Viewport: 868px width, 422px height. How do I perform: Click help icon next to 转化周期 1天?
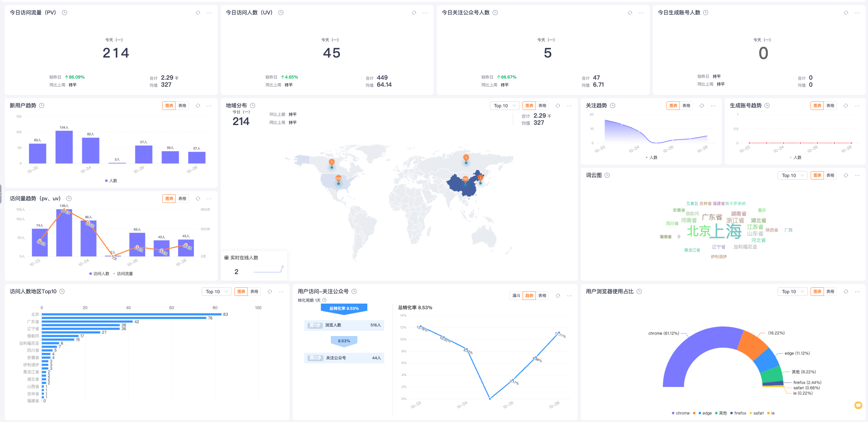tap(324, 300)
